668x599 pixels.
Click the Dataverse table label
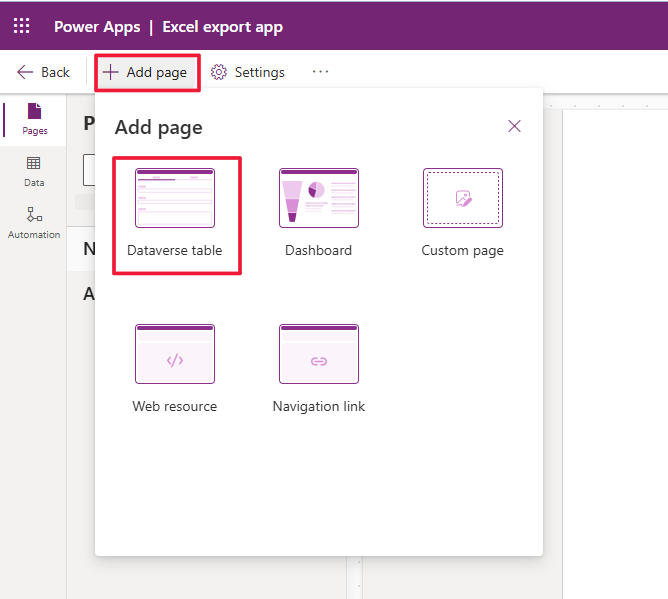pyautogui.click(x=175, y=250)
